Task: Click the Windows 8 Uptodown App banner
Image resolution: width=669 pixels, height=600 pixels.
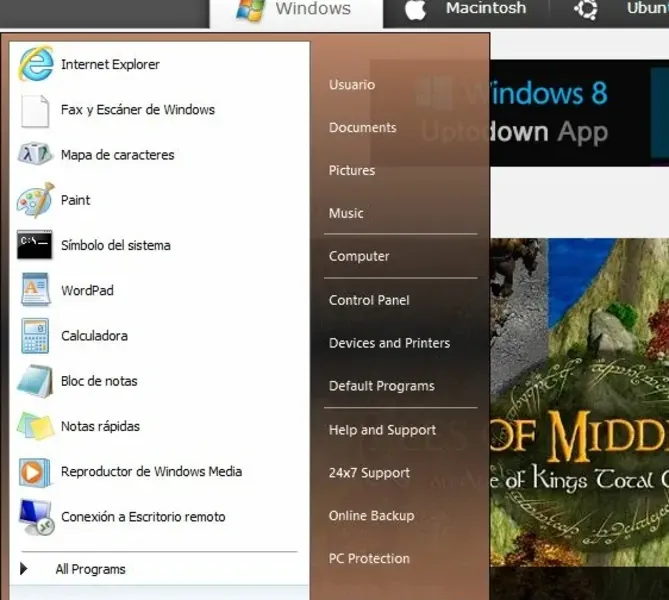Action: point(579,113)
